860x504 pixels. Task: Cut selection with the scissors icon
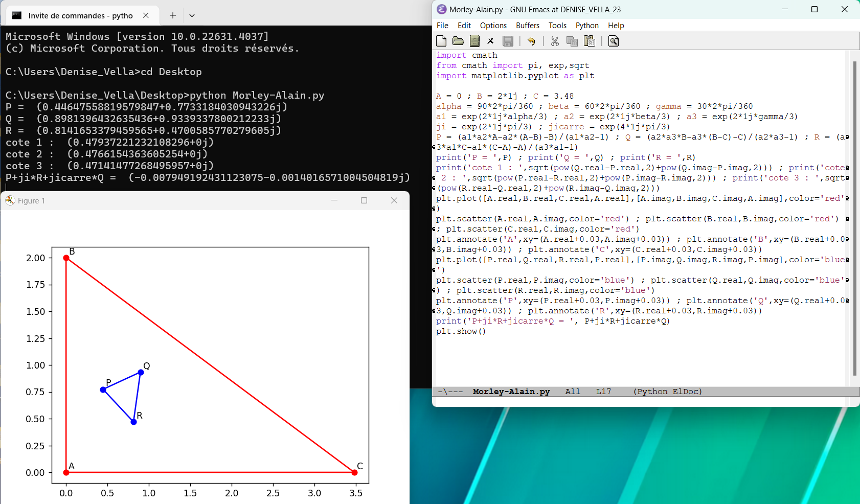pyautogui.click(x=555, y=41)
